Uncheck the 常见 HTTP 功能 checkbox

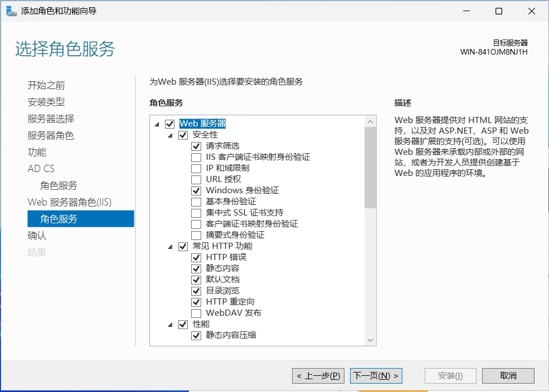tap(183, 247)
